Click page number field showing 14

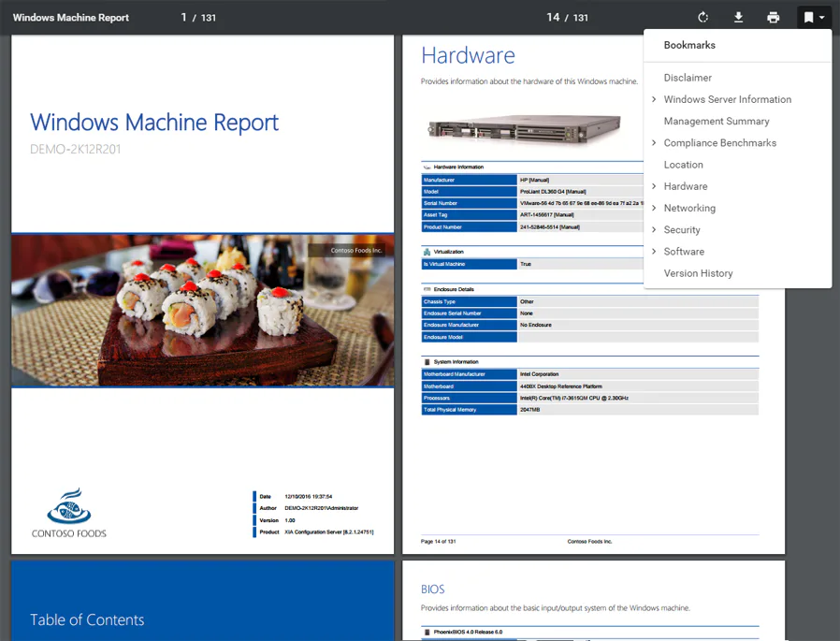tap(553, 18)
